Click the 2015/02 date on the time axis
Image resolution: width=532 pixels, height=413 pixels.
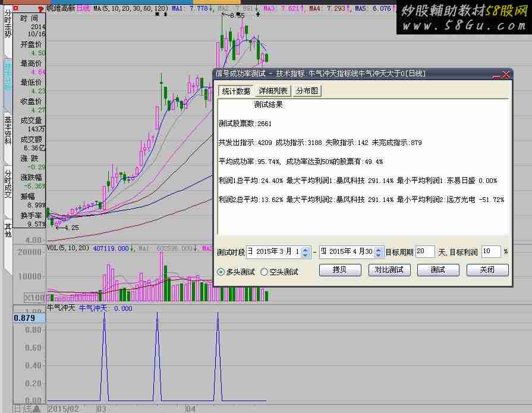[x=64, y=409]
